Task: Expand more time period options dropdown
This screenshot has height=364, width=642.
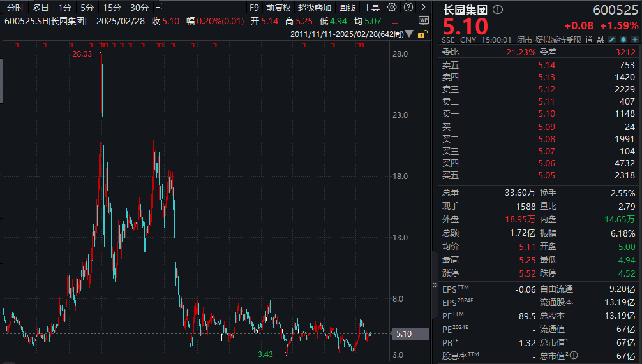Action: 159,8
